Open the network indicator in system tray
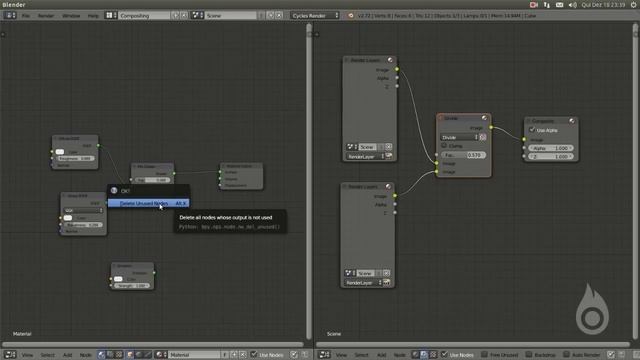Screen dimensions: 640x360 coord(547,4)
